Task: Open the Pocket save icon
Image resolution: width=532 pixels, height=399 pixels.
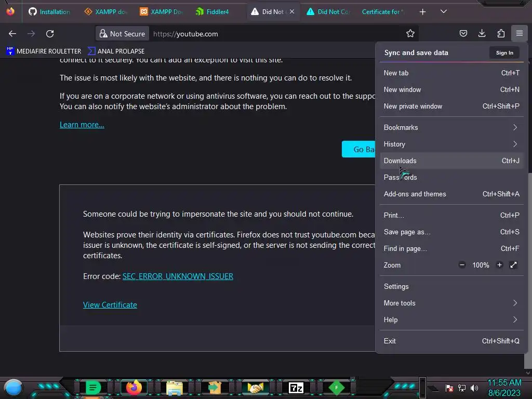Action: 463,33
